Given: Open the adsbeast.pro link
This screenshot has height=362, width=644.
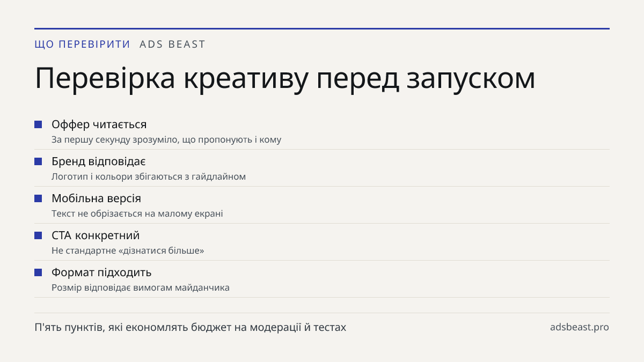Looking at the screenshot, I should (580, 327).
